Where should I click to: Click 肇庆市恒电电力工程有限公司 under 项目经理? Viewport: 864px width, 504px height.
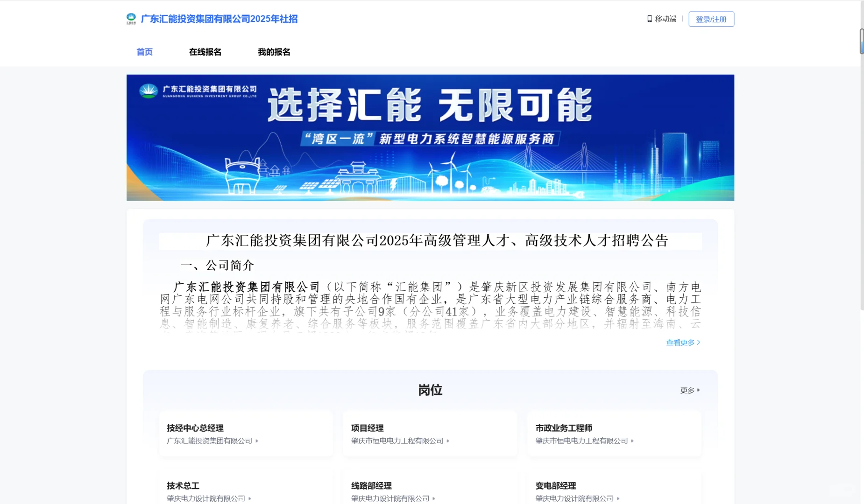tap(397, 441)
